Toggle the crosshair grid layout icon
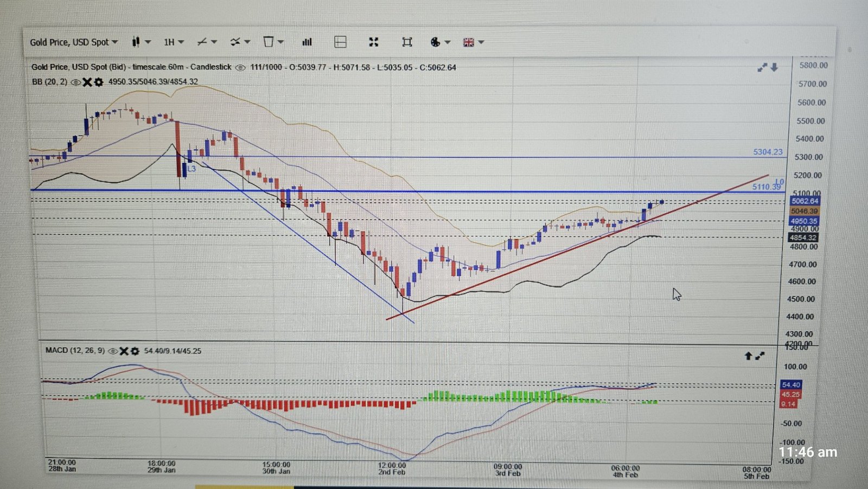This screenshot has height=489, width=868. click(340, 42)
